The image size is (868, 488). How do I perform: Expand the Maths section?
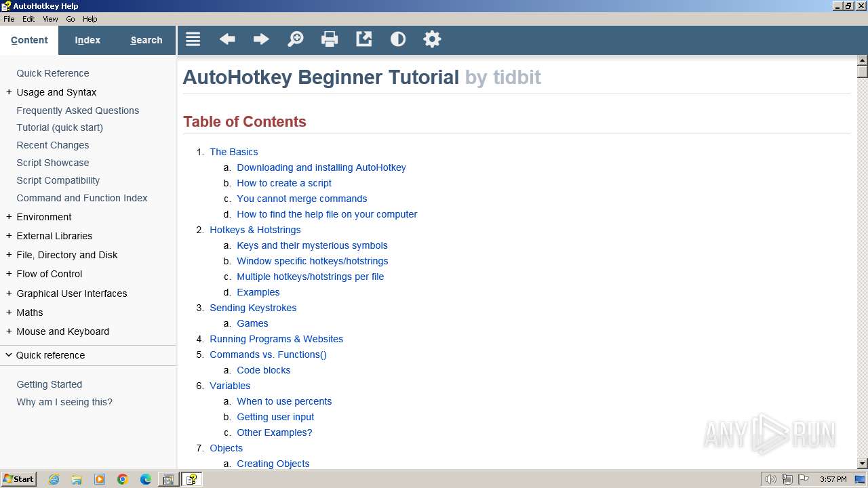coord(9,312)
